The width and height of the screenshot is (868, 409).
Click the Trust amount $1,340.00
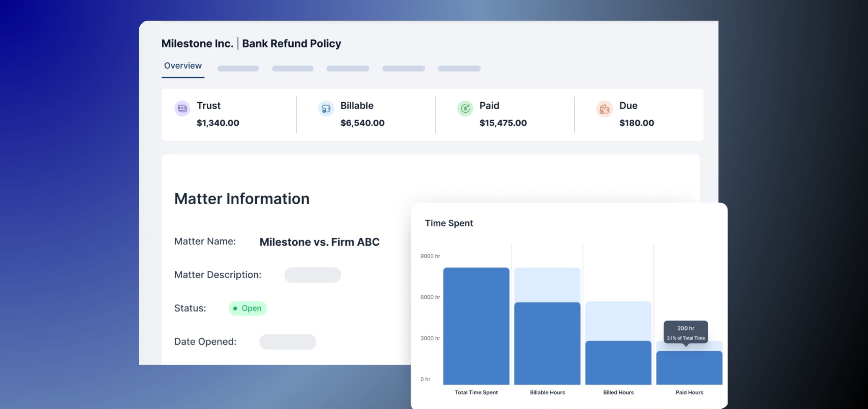tap(218, 123)
